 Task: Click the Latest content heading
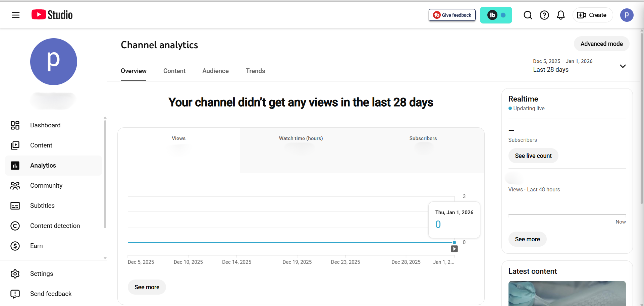[x=532, y=271]
